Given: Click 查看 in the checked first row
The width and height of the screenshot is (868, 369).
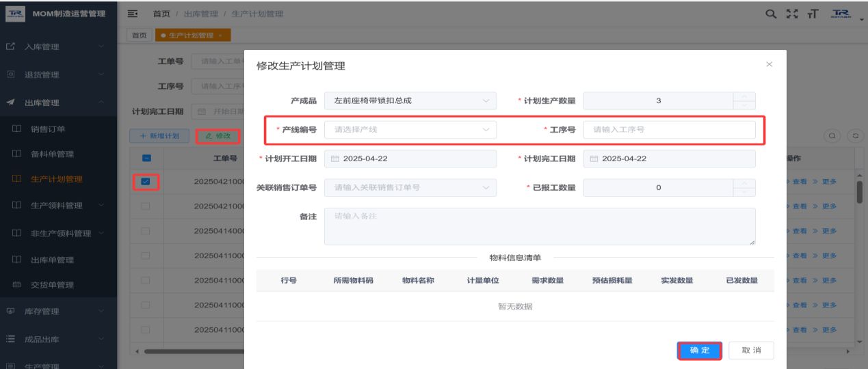Looking at the screenshot, I should (799, 182).
